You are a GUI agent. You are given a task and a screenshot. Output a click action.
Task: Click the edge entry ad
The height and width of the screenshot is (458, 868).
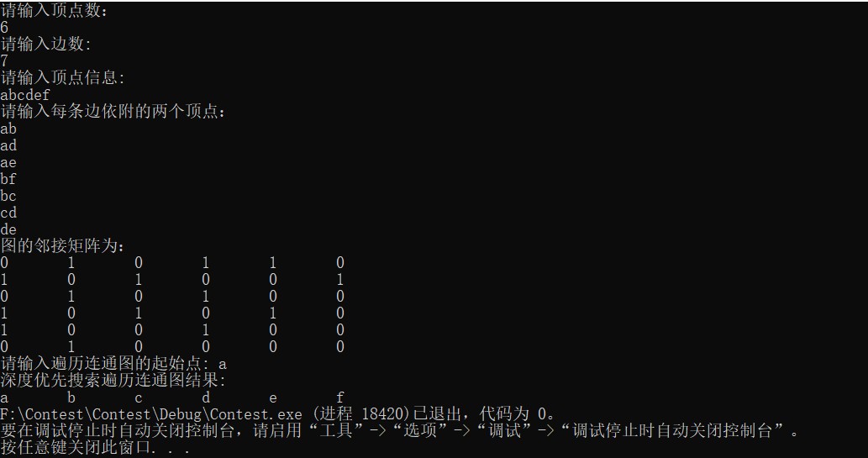[x=8, y=145]
